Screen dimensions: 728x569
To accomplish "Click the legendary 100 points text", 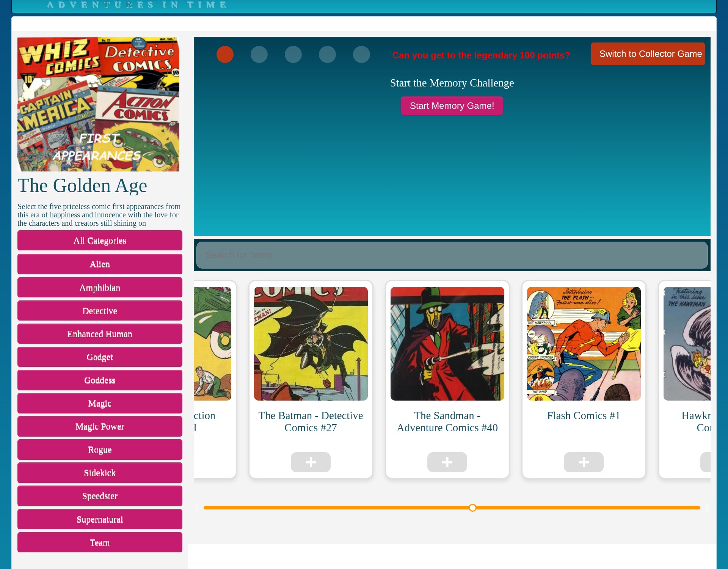I will pyautogui.click(x=481, y=55).
